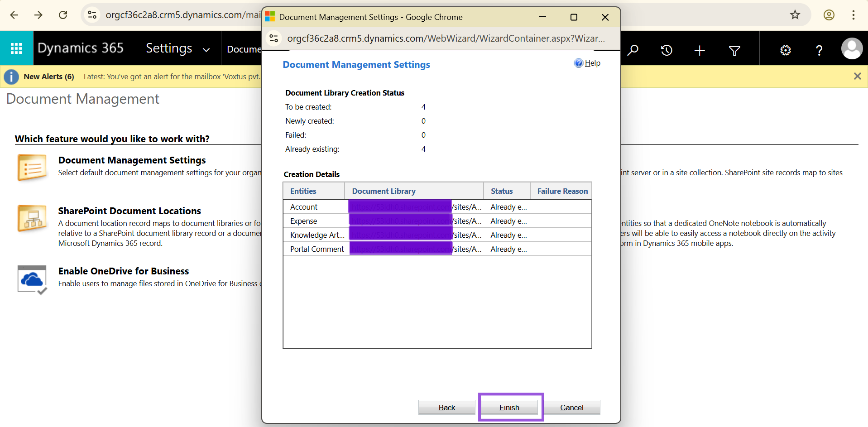Image resolution: width=868 pixels, height=427 pixels.
Task: Click SharePoint Document Locations icon
Action: point(32,218)
